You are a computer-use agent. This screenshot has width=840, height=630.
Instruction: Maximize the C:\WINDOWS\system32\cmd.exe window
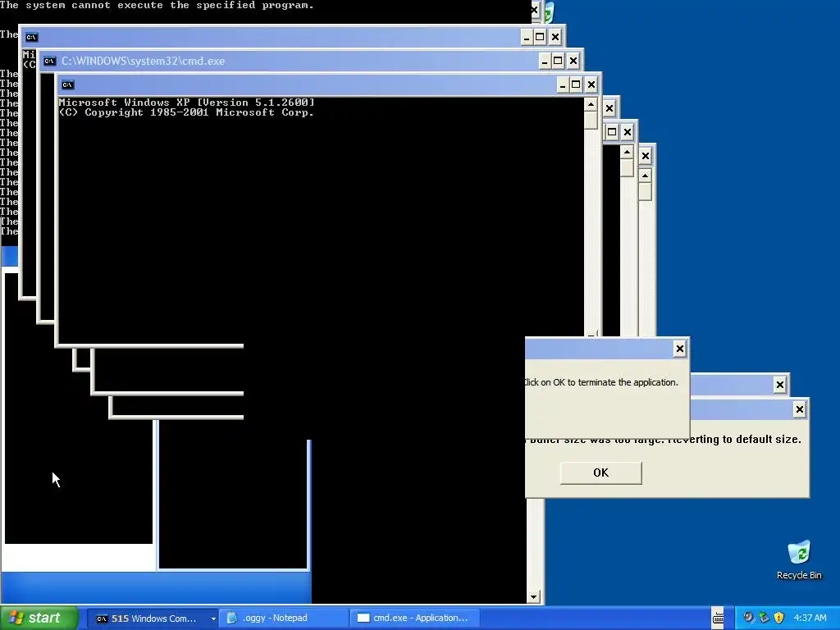[x=558, y=61]
